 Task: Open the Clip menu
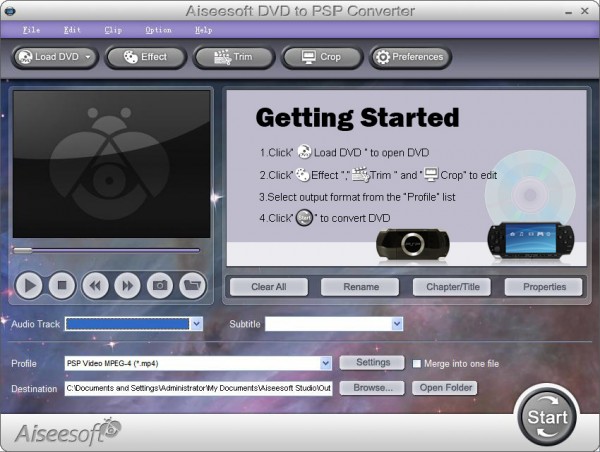[x=113, y=30]
